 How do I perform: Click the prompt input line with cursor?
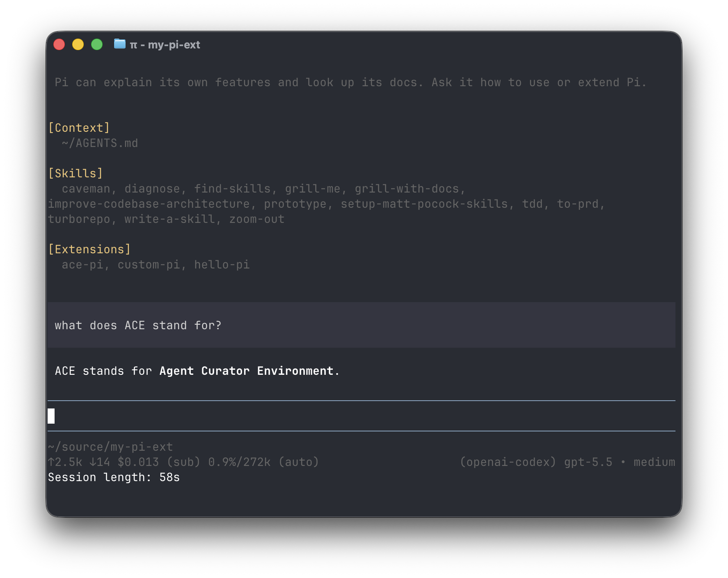click(x=361, y=416)
